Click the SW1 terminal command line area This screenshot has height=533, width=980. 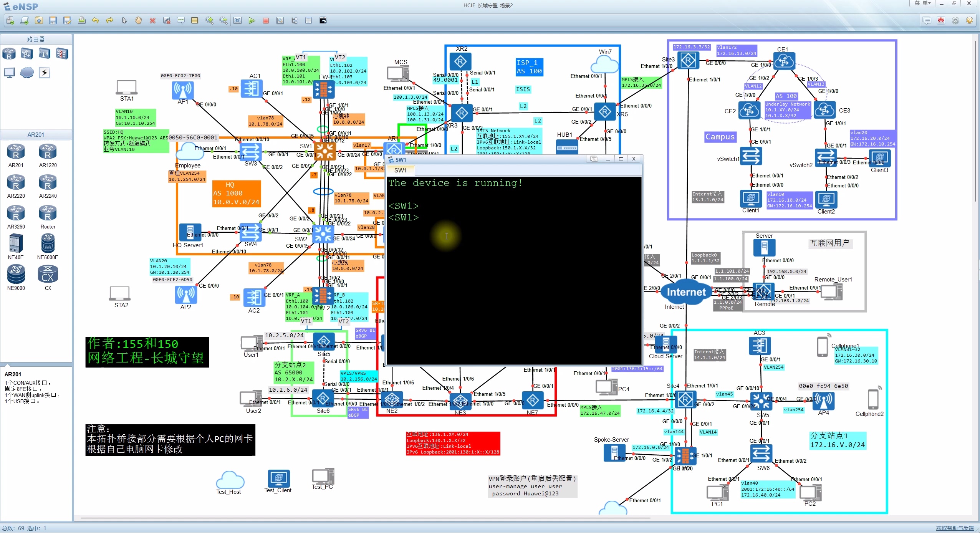point(514,269)
